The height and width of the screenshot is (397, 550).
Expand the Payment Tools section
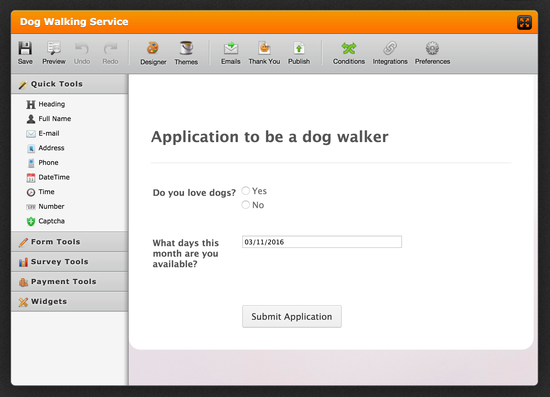pos(69,282)
